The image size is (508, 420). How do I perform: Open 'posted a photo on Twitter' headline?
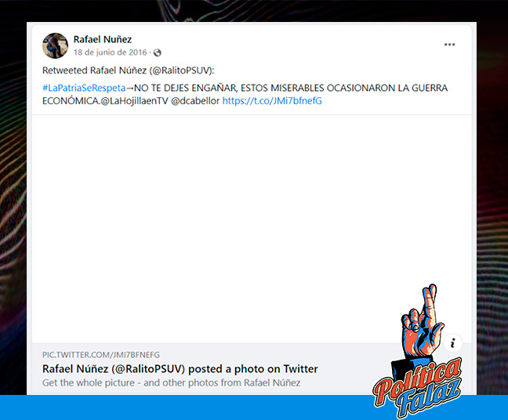(253, 369)
